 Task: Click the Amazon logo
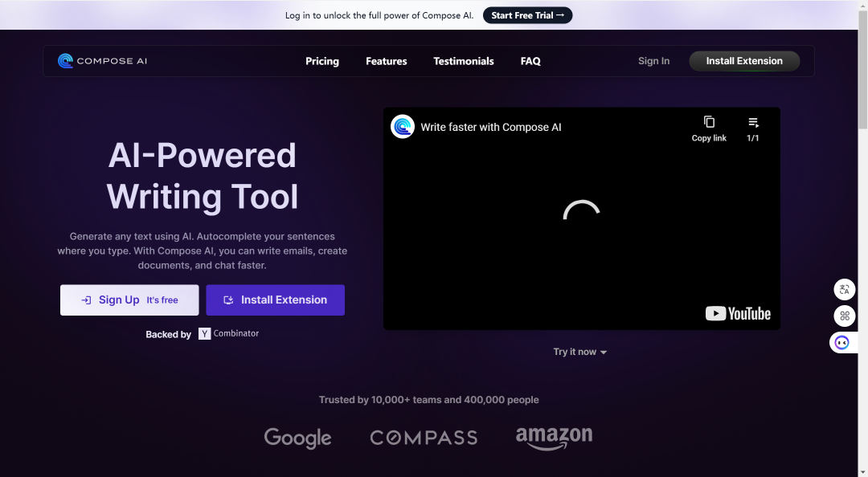coord(554,438)
